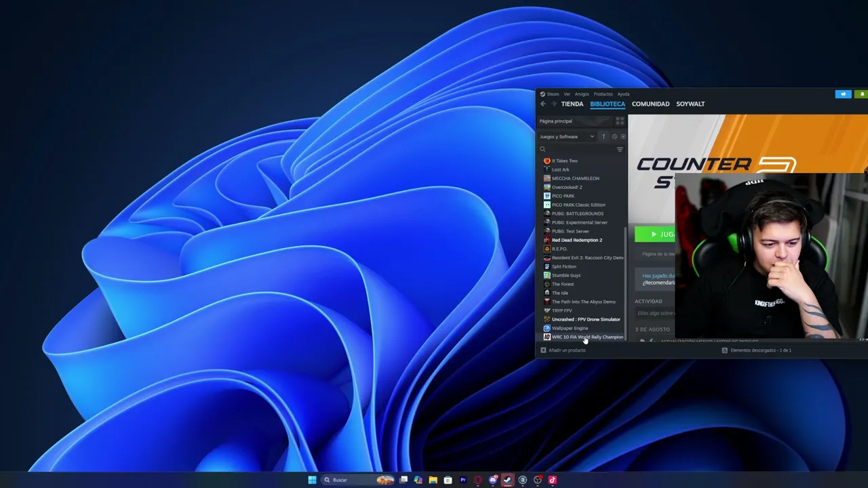868x488 pixels.
Task: Select PICO PARK:Classic Edition
Action: pyautogui.click(x=578, y=205)
